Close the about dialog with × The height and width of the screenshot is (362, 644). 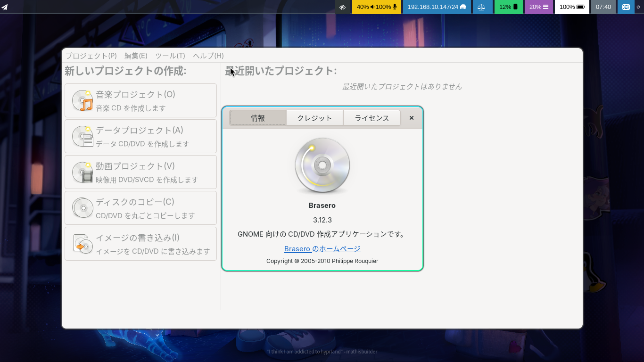pos(412,118)
